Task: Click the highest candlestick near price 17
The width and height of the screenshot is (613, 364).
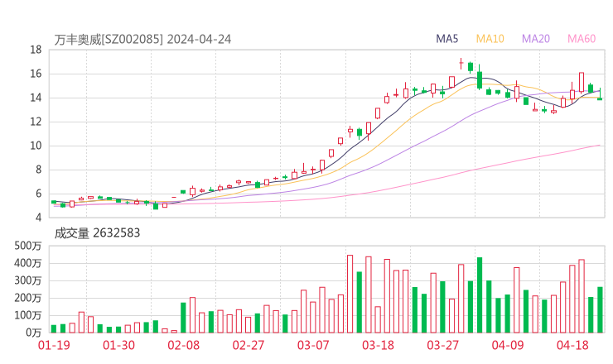Action: click(461, 63)
